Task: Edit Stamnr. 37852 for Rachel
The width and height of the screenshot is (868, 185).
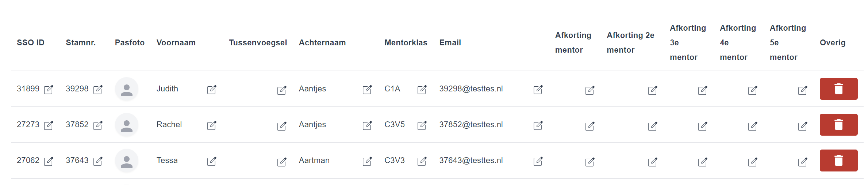Action: 98,125
